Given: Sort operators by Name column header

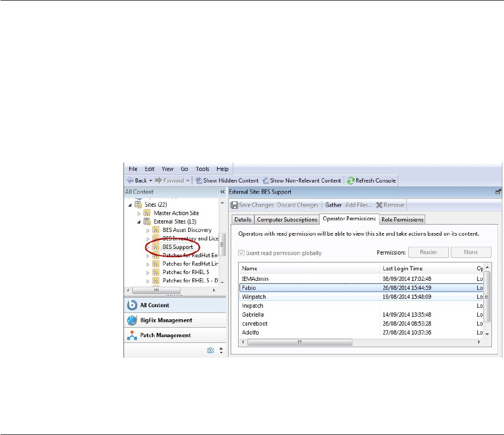Looking at the screenshot, I should 309,268.
